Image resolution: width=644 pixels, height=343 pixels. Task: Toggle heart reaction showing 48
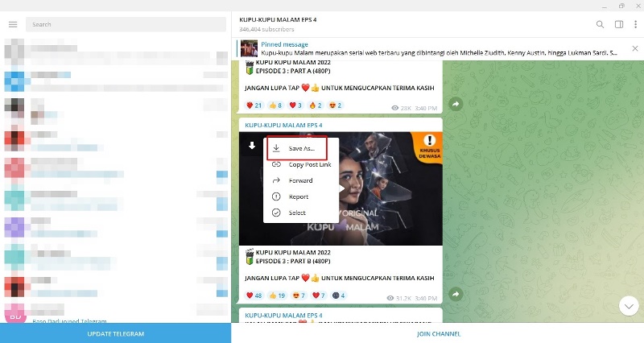pyautogui.click(x=254, y=295)
